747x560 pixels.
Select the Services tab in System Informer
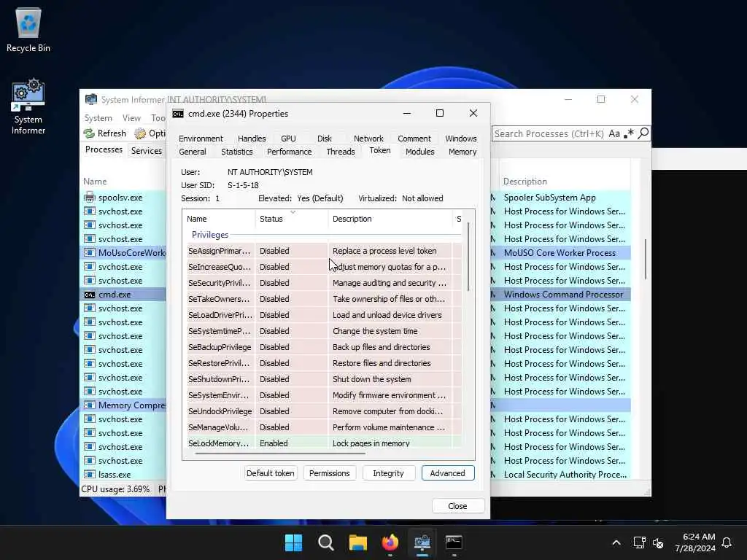click(146, 151)
